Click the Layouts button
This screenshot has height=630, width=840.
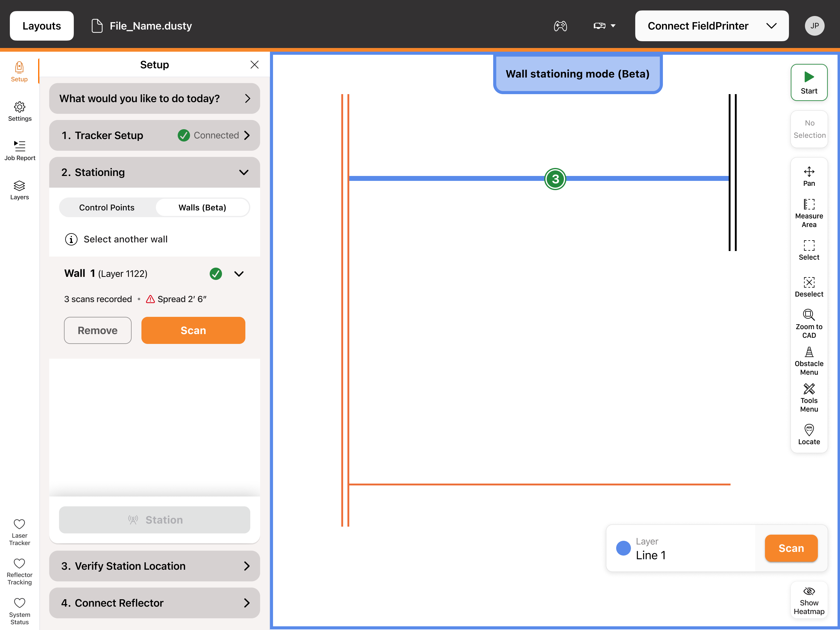tap(42, 26)
